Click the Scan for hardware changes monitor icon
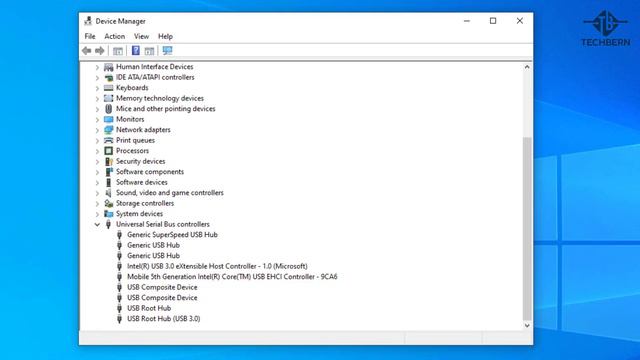Image resolution: width=640 pixels, height=360 pixels. [x=167, y=51]
